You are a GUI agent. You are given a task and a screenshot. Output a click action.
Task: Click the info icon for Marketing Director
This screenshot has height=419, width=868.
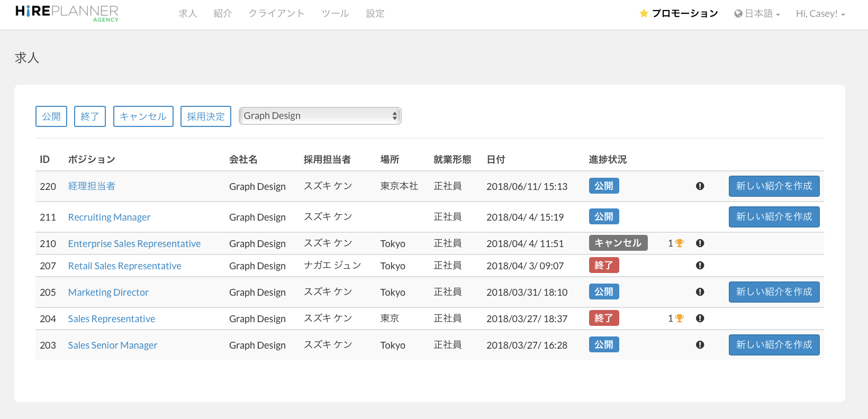click(700, 292)
